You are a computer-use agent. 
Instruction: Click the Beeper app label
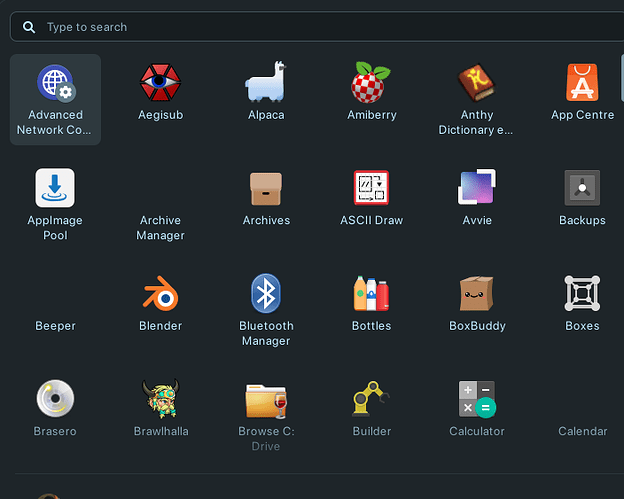[x=55, y=326]
